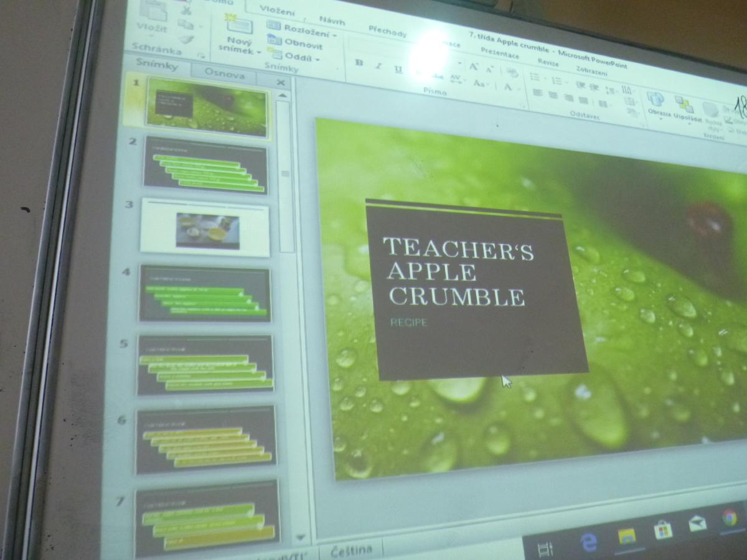Click the Cut scissors icon
Image resolution: width=747 pixels, height=560 pixels.
pyautogui.click(x=186, y=9)
